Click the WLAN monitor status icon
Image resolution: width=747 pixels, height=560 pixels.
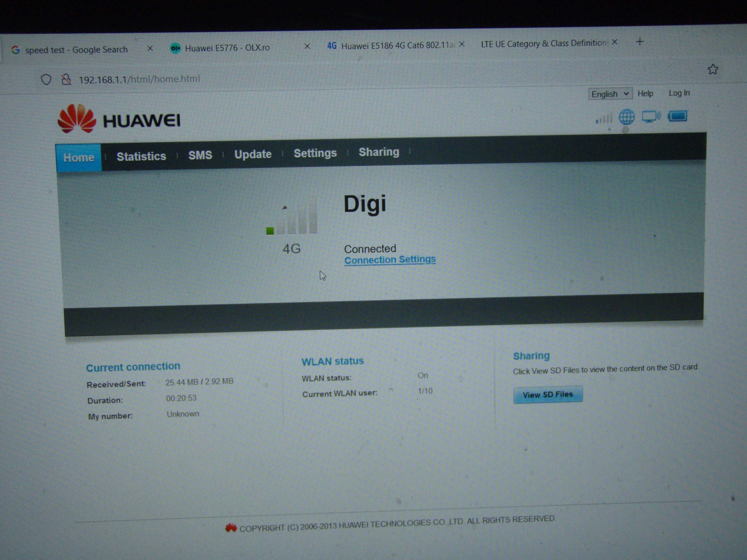[651, 116]
